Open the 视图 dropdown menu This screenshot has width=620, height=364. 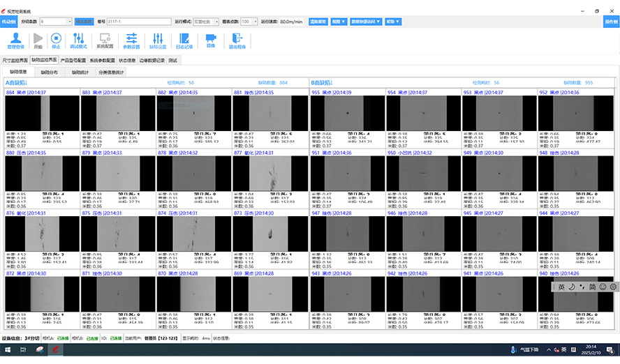(338, 22)
